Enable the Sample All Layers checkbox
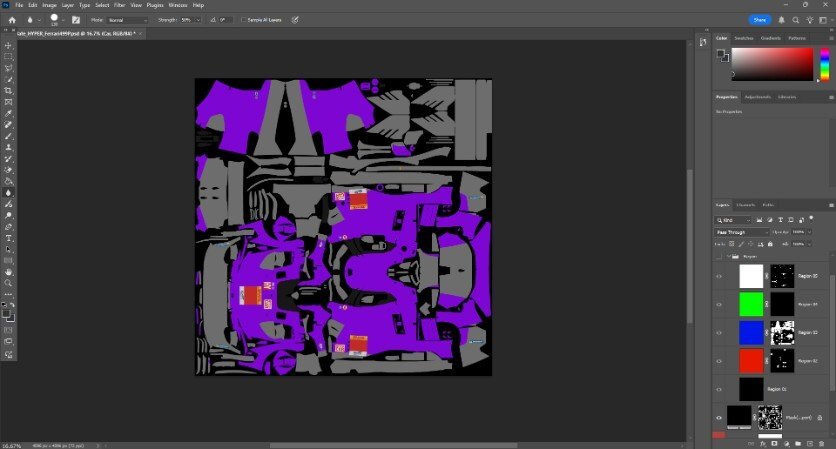 (243, 19)
